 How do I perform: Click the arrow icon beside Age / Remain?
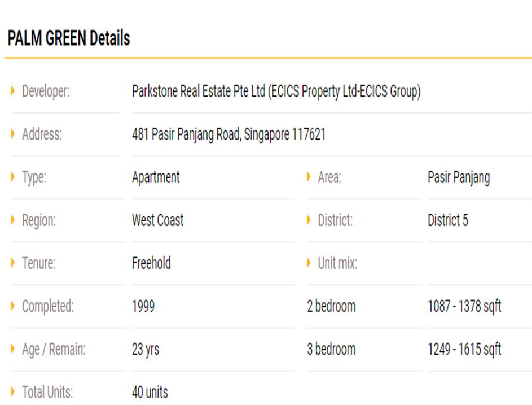pyautogui.click(x=13, y=349)
